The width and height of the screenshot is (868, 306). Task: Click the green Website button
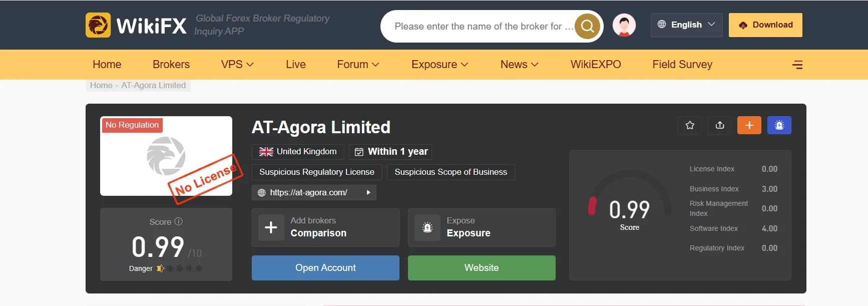click(482, 268)
